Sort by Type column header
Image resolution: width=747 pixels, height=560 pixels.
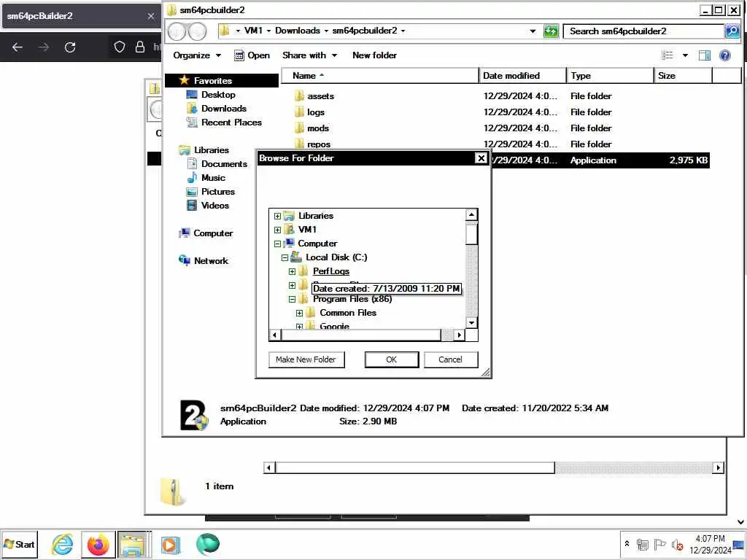click(x=611, y=76)
